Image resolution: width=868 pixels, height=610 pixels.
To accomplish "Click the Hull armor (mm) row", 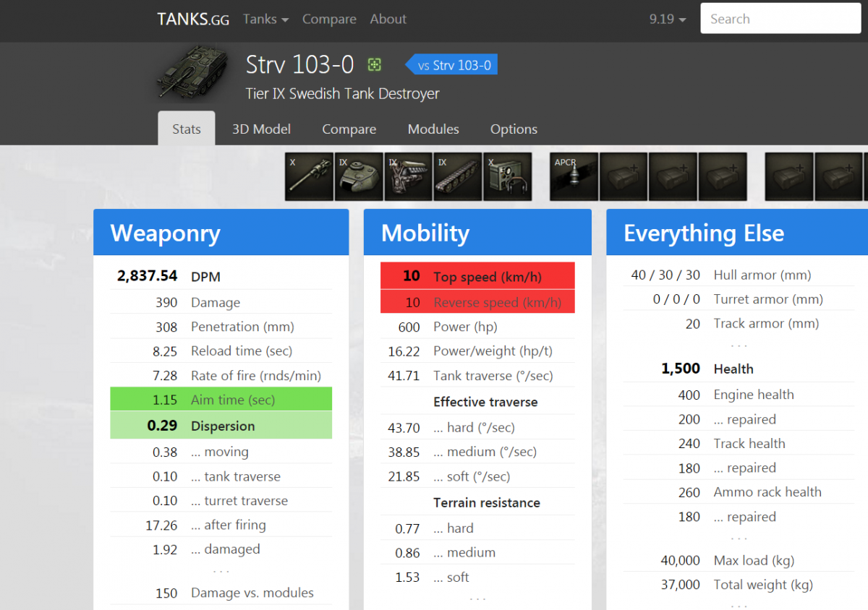I will click(739, 275).
